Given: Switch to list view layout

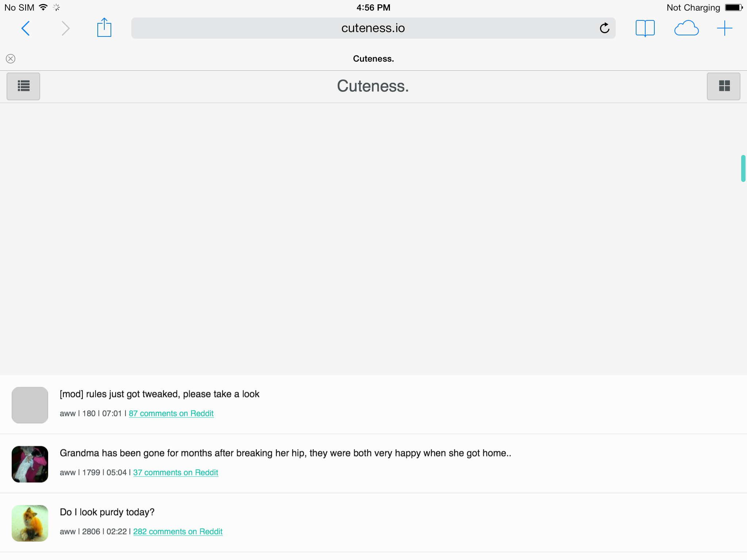Looking at the screenshot, I should [23, 86].
